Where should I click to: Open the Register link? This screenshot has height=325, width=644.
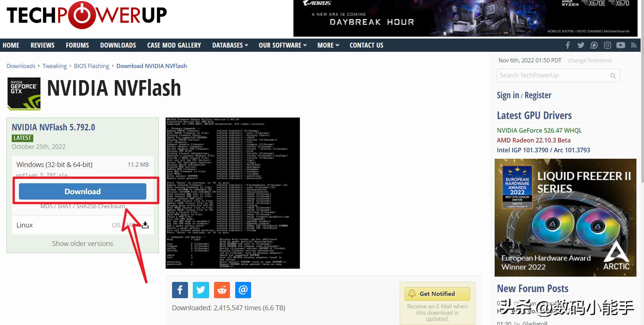pyautogui.click(x=538, y=95)
